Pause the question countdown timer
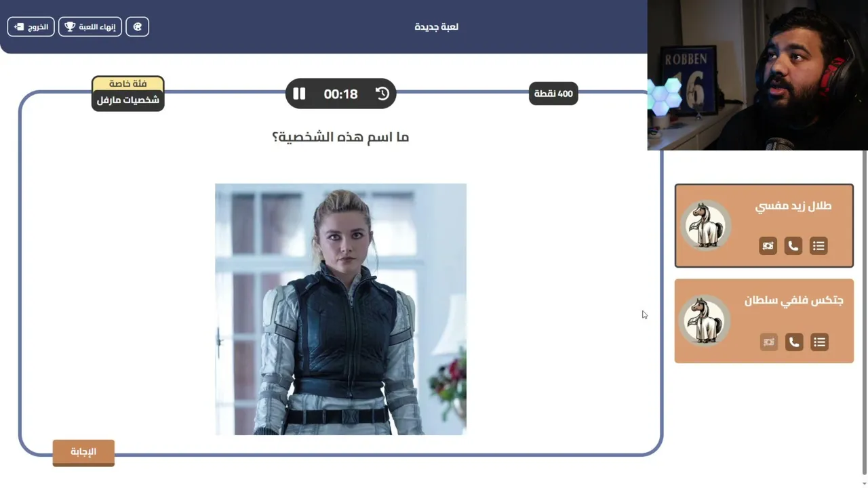868x488 pixels. [299, 94]
